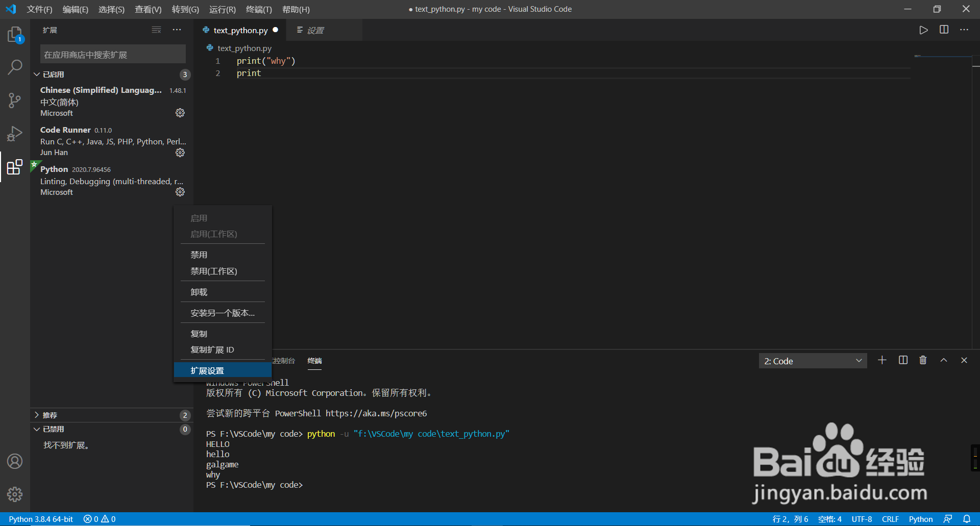980x526 pixels.
Task: Split the editor to the right
Action: click(x=944, y=30)
